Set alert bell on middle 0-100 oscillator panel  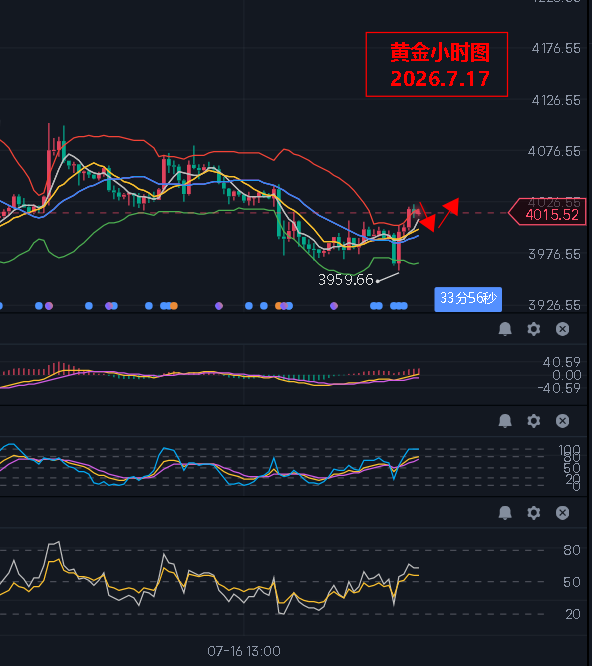click(505, 421)
